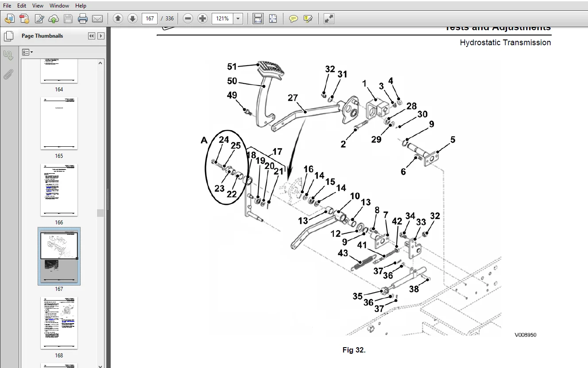Open the thumbnails options dropdown menu
Screen dimensions: 588x368
pos(27,52)
